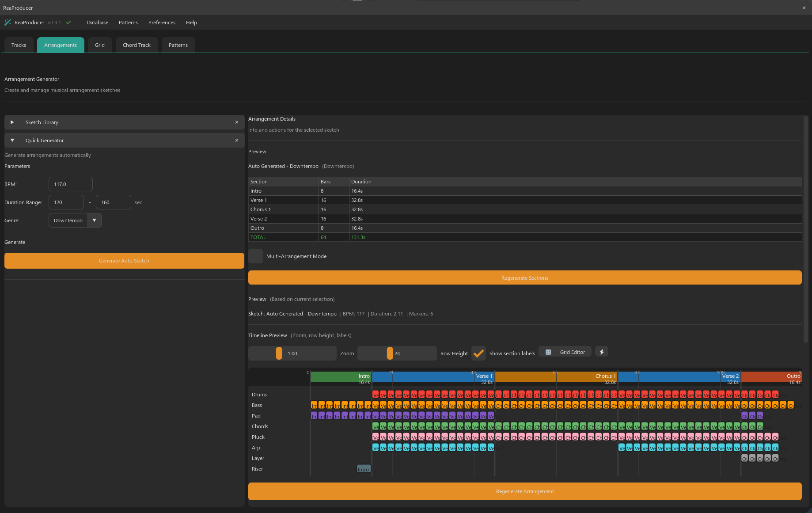812x513 pixels.
Task: Switch to the Chord Track tab
Action: (x=137, y=45)
